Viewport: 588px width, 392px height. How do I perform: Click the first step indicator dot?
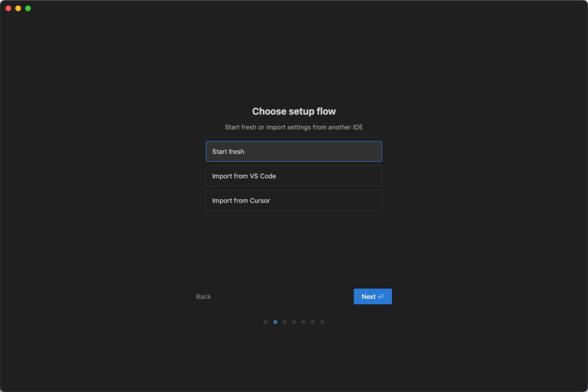[x=266, y=322]
